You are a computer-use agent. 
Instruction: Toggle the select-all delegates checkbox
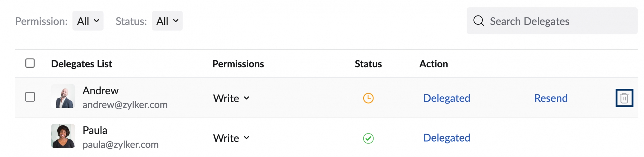click(30, 63)
